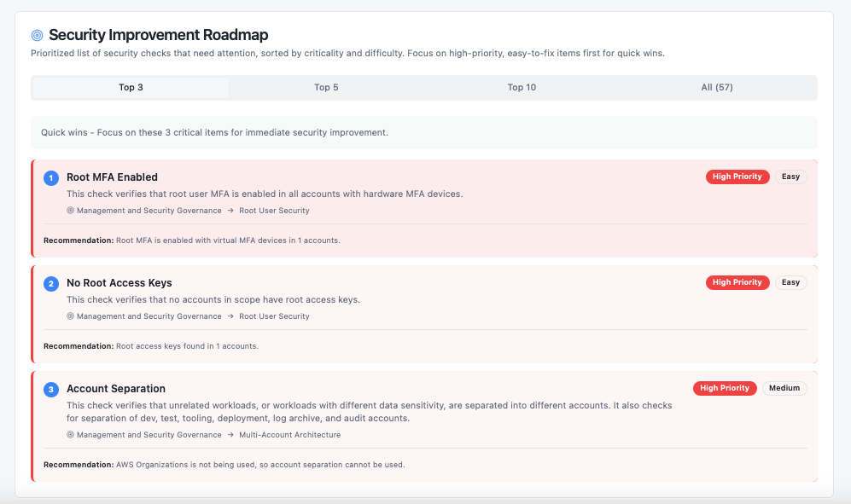Click the Easy badge on No Root Access Keys
This screenshot has height=504, width=851.
(x=790, y=282)
